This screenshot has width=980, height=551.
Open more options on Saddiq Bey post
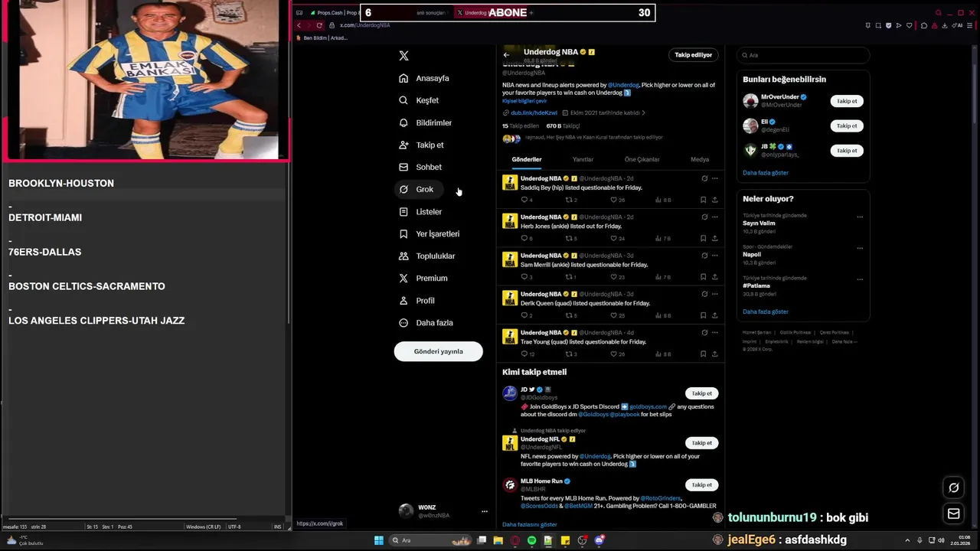[714, 178]
